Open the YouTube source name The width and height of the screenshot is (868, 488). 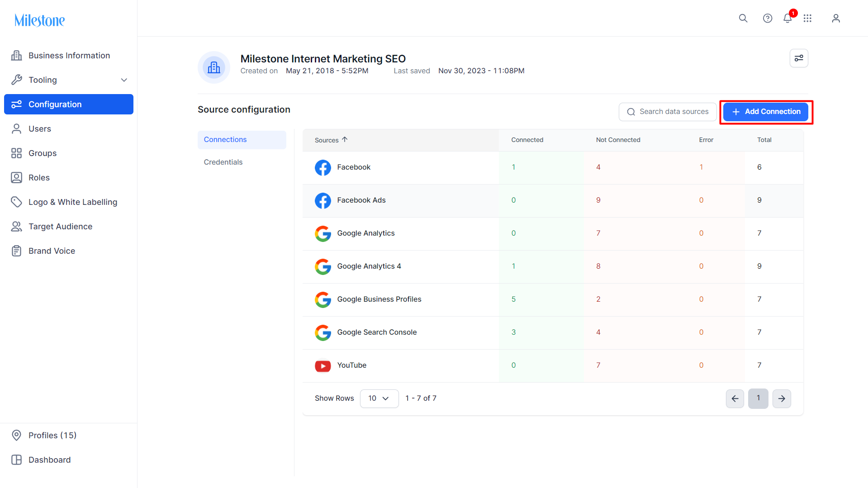(352, 365)
